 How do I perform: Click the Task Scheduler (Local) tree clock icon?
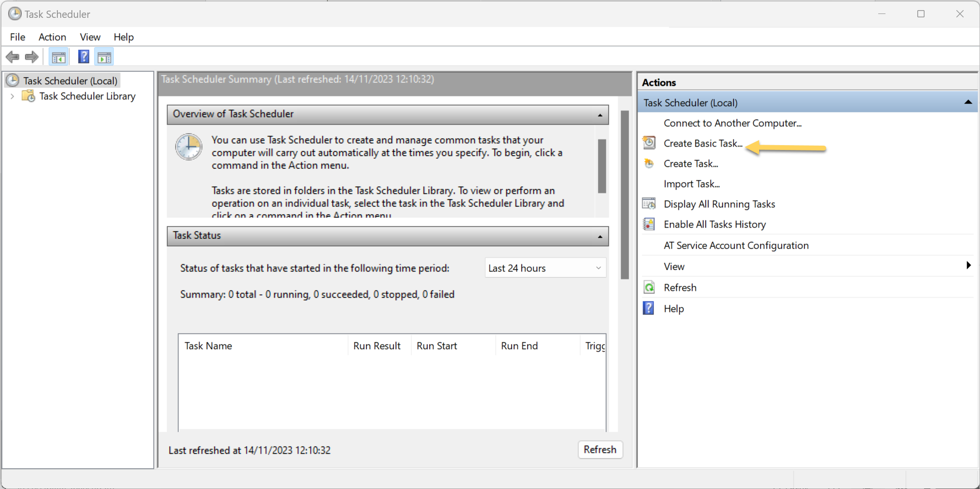click(13, 81)
